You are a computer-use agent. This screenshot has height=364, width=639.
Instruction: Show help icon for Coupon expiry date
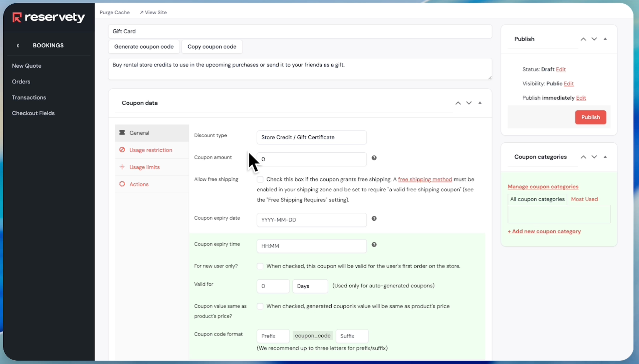pyautogui.click(x=374, y=219)
